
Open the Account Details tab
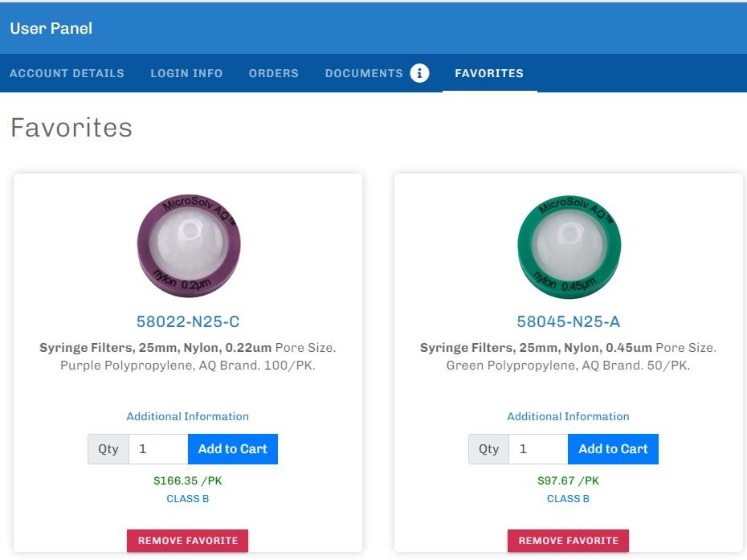[x=67, y=73]
